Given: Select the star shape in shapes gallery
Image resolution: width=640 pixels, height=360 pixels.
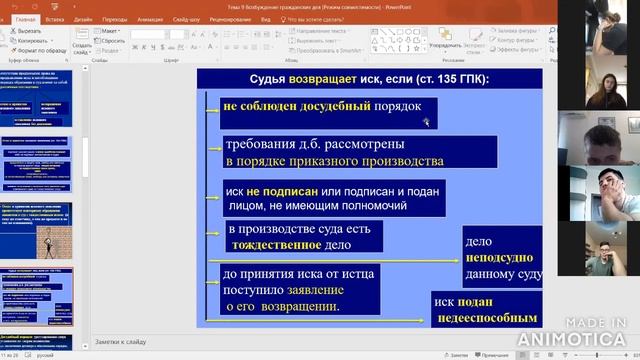Looking at the screenshot, I should click(416, 49).
